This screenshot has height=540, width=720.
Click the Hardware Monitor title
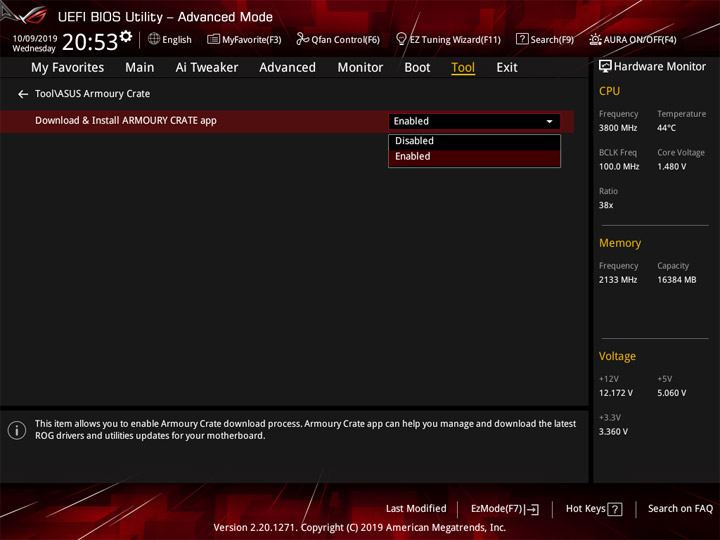point(659,67)
